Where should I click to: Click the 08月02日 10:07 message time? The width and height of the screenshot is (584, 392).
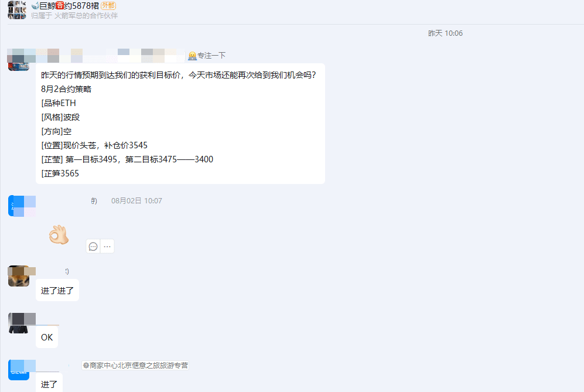pyautogui.click(x=136, y=201)
